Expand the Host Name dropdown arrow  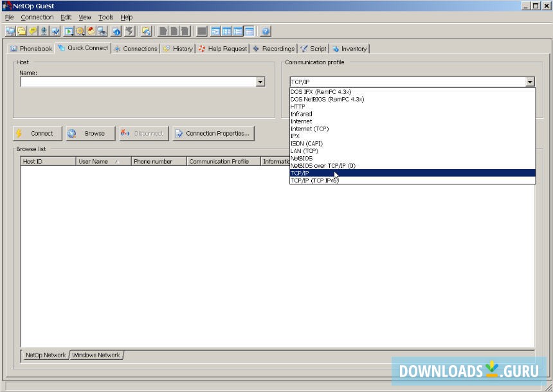click(x=260, y=82)
